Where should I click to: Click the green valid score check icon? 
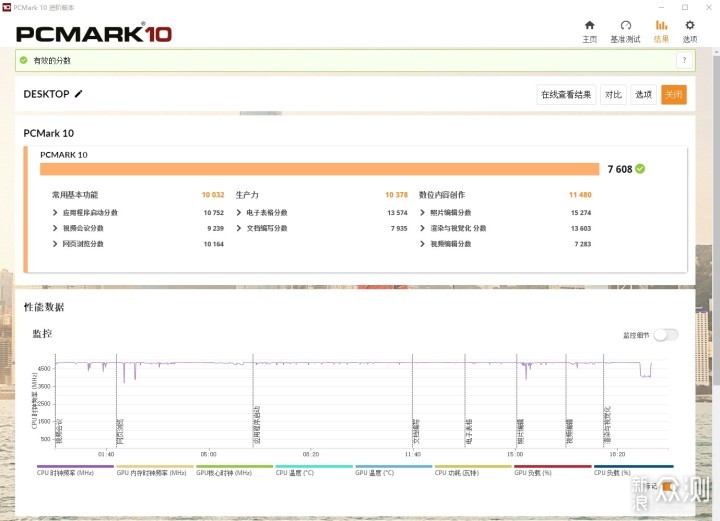[23, 60]
